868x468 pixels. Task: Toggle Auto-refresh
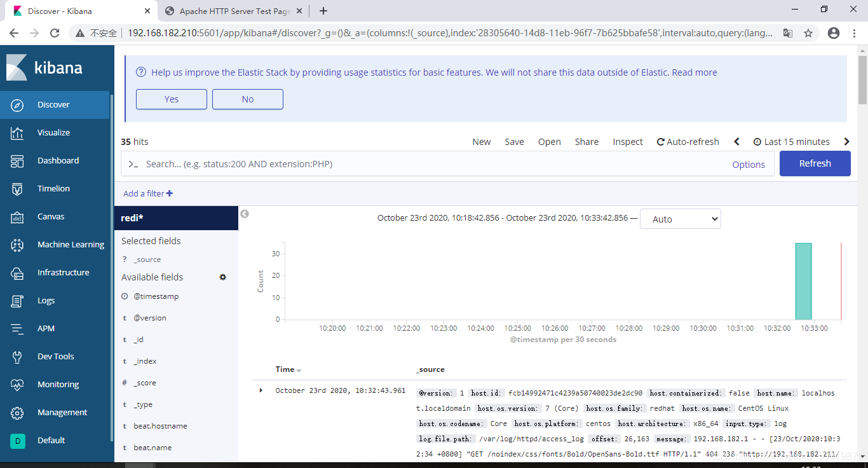click(688, 142)
